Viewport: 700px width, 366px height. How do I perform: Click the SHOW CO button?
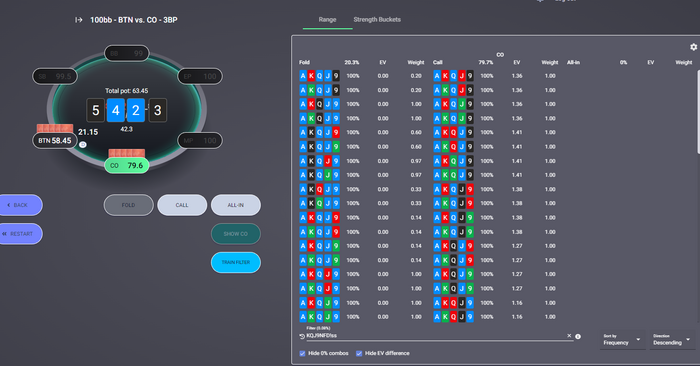click(x=236, y=233)
